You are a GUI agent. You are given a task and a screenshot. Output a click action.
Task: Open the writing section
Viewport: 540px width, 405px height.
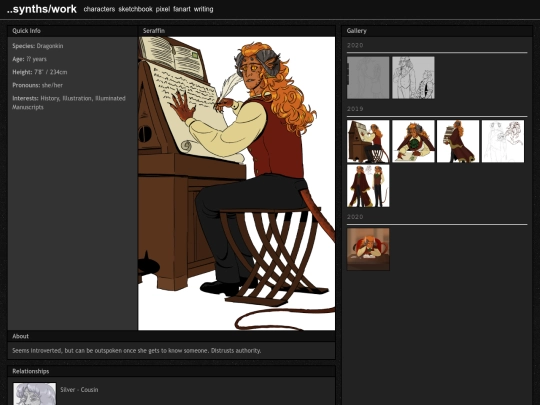[204, 9]
